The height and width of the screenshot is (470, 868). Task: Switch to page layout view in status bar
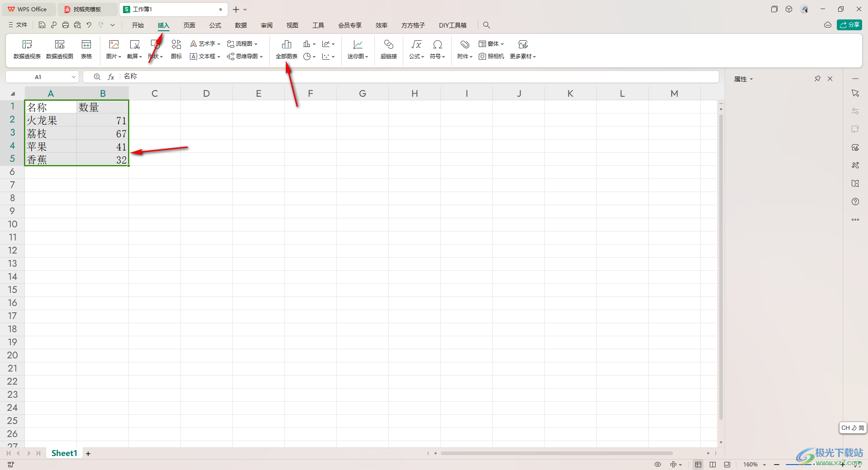[x=727, y=465]
